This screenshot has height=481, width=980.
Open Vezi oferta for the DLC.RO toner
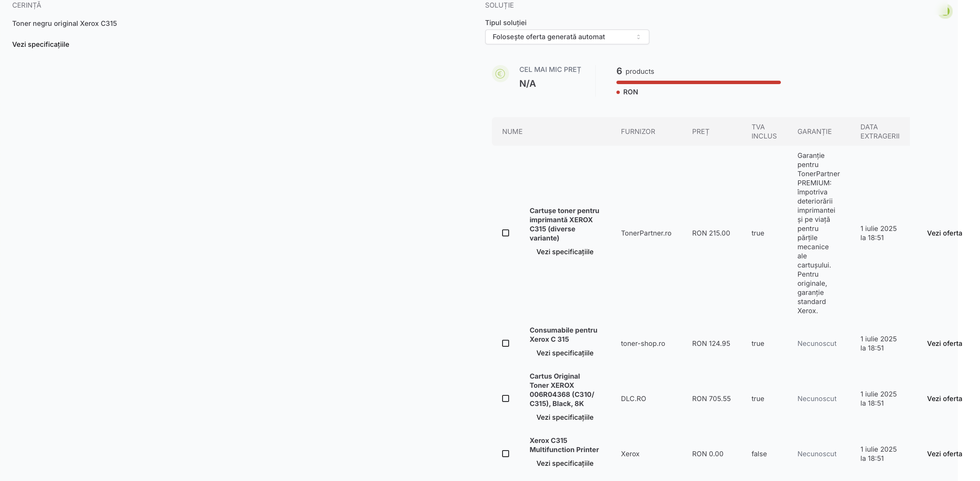click(944, 399)
